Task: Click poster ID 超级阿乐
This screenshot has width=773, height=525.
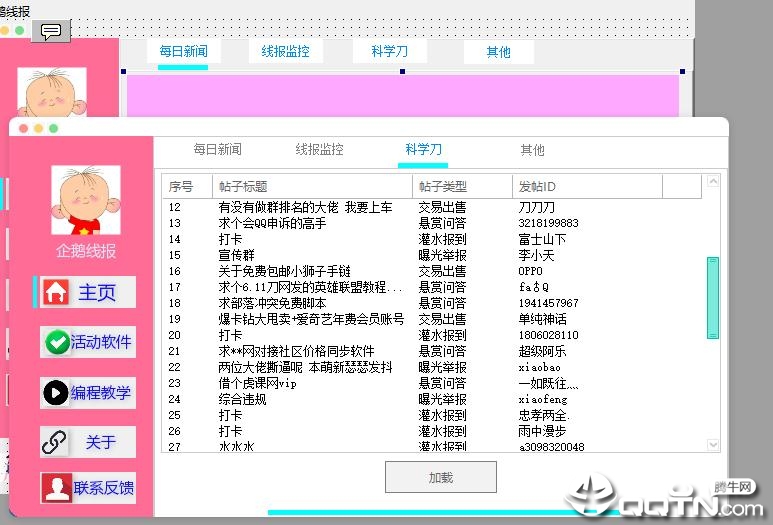Action: (542, 351)
